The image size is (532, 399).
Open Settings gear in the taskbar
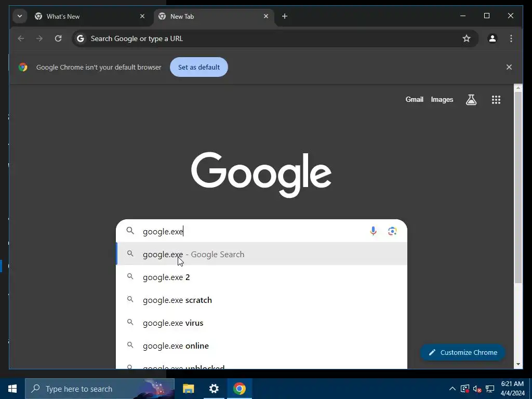pos(214,389)
